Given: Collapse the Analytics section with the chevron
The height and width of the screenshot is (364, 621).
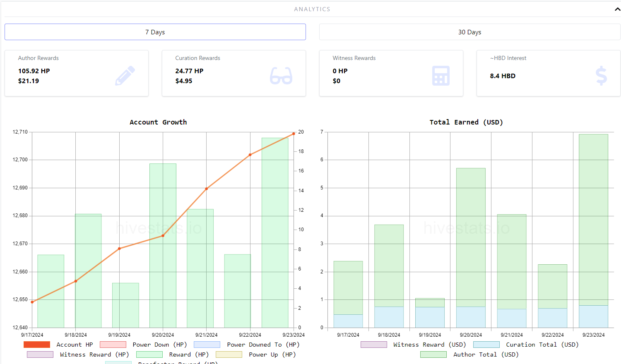Looking at the screenshot, I should [617, 9].
